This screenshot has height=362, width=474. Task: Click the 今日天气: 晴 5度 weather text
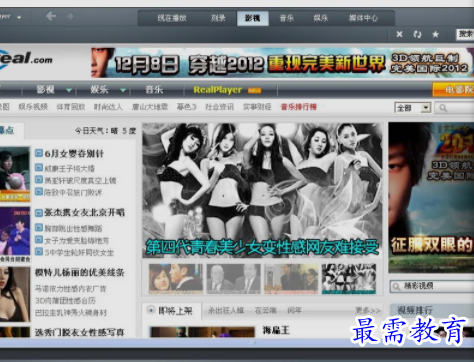tap(105, 131)
